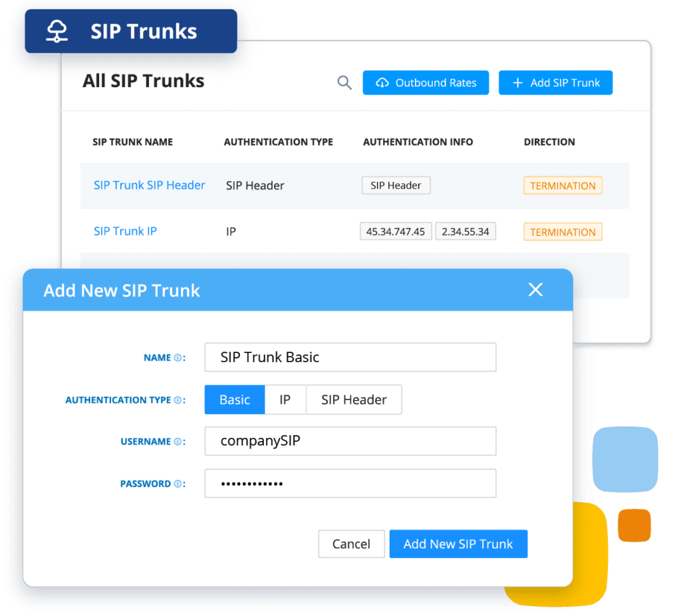Click the info icon beside NAME
Screen dimensions: 681x616
(x=178, y=358)
